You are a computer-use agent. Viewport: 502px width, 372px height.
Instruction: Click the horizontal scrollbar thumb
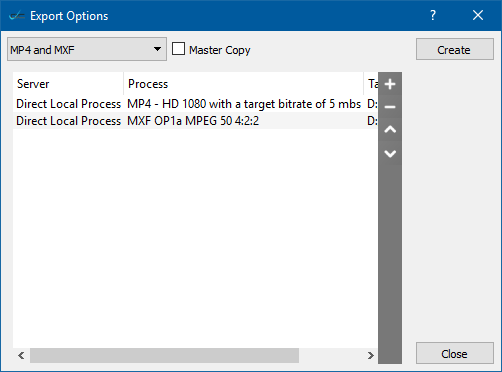click(x=164, y=355)
